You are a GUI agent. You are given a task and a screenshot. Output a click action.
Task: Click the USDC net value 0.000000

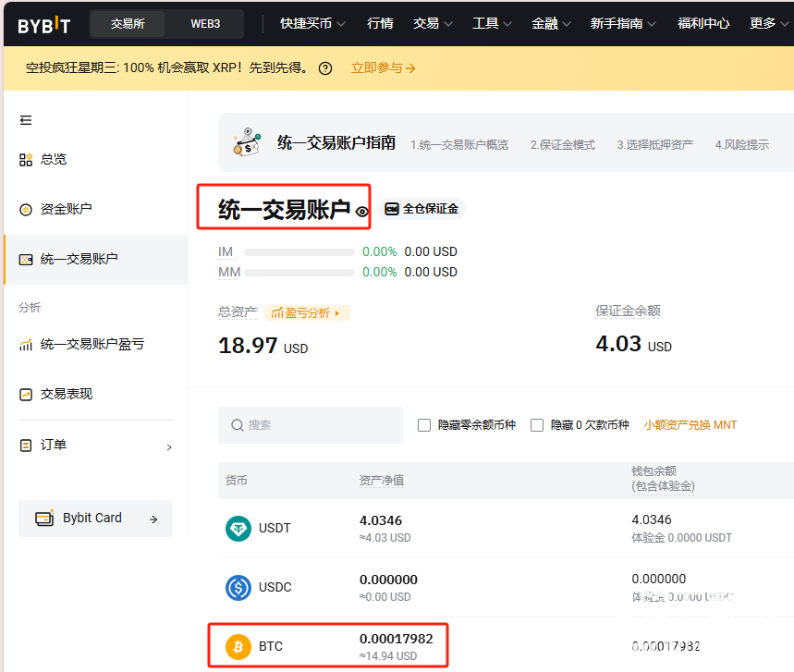(x=388, y=580)
